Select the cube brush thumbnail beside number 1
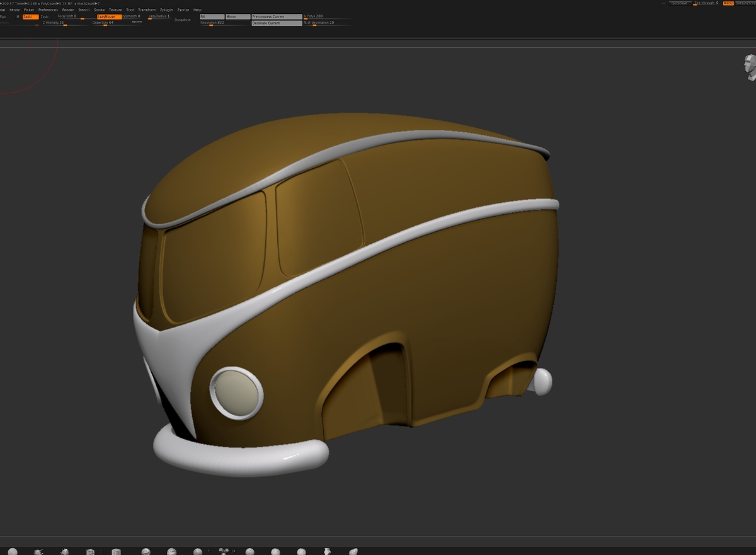Viewport: 756px width, 555px height. pos(91,551)
